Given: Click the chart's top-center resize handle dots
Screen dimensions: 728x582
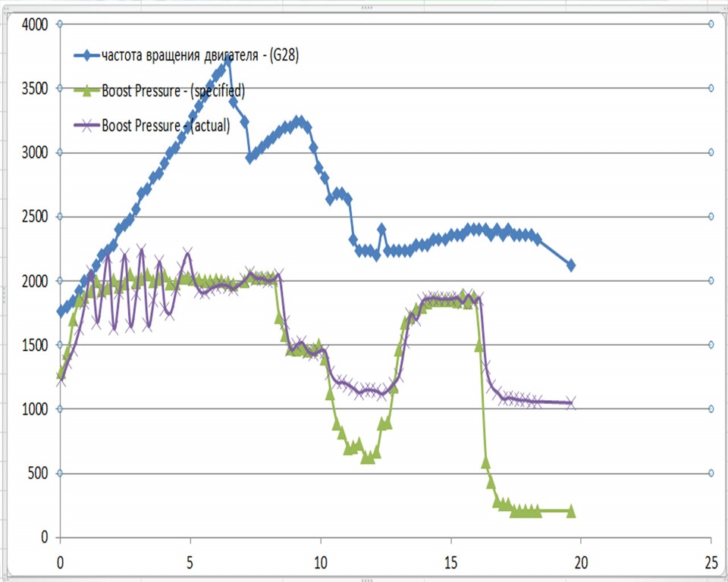Looking at the screenshot, I should (367, 8).
